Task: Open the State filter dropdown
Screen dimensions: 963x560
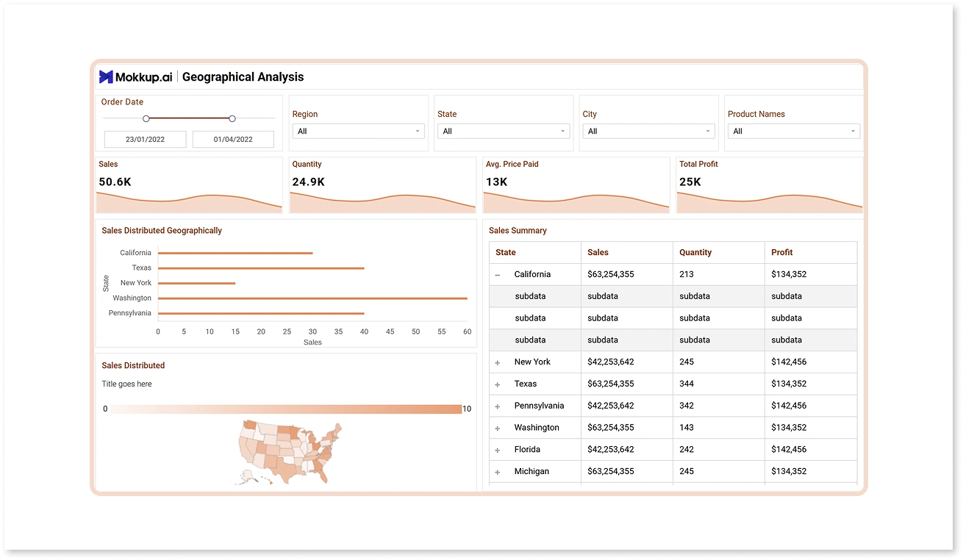Action: click(x=503, y=132)
